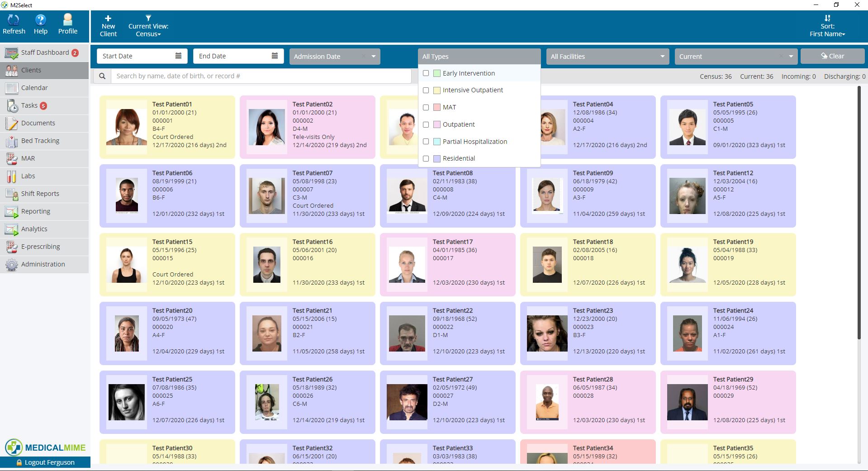The height and width of the screenshot is (471, 868).
Task: Expand the All Facilities dropdown
Action: [607, 56]
